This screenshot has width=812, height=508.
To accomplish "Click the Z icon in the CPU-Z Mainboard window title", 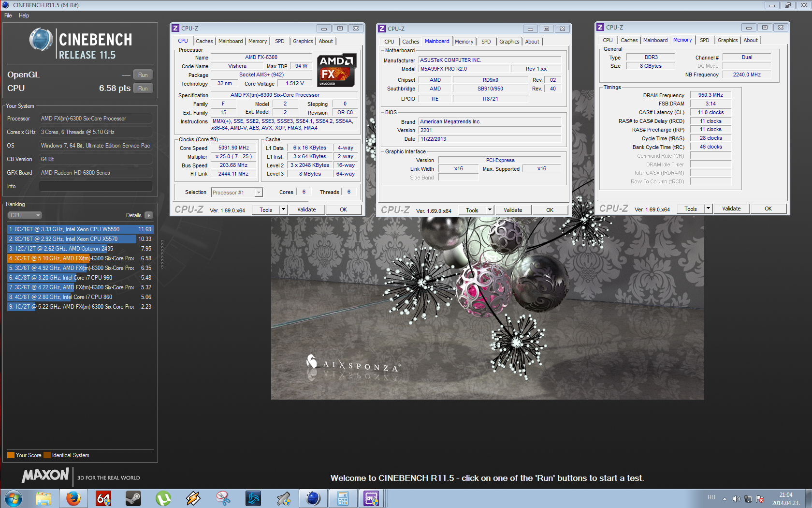I will pos(382,29).
